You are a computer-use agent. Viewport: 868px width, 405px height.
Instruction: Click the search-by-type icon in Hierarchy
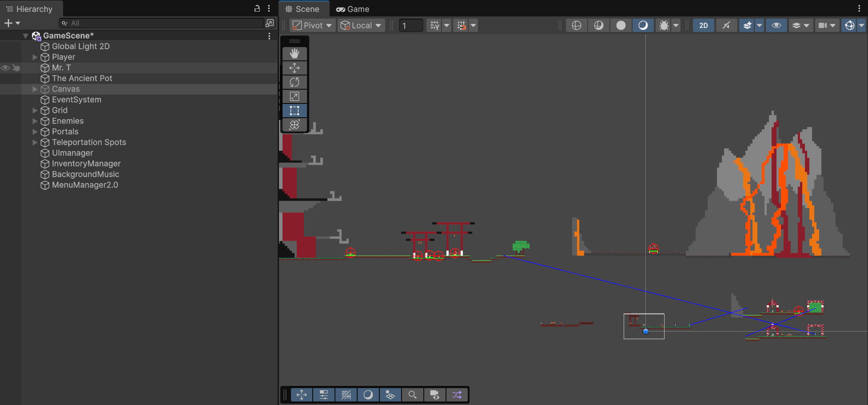270,23
